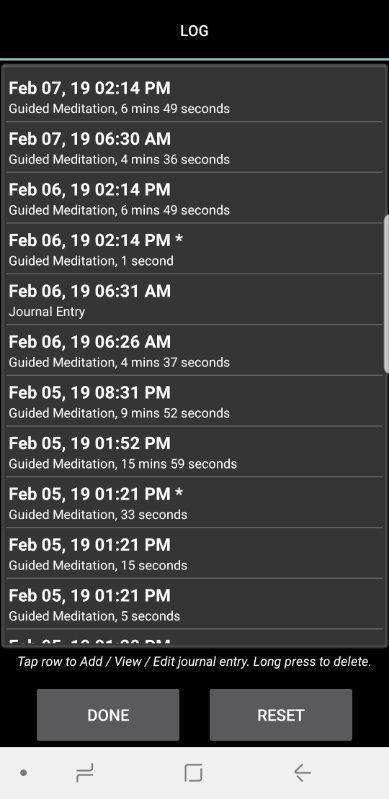Tap the LOG title header
Viewport: 389px width, 799px height.
[194, 31]
